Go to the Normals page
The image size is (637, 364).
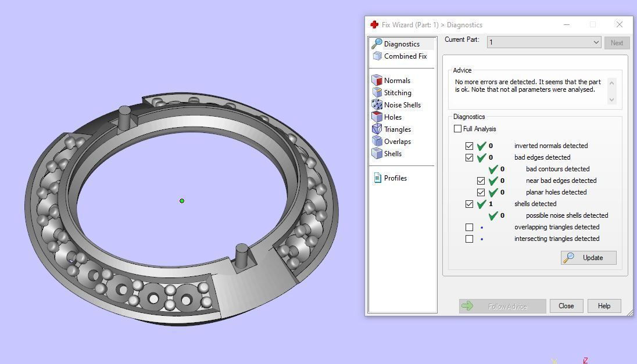click(x=397, y=80)
